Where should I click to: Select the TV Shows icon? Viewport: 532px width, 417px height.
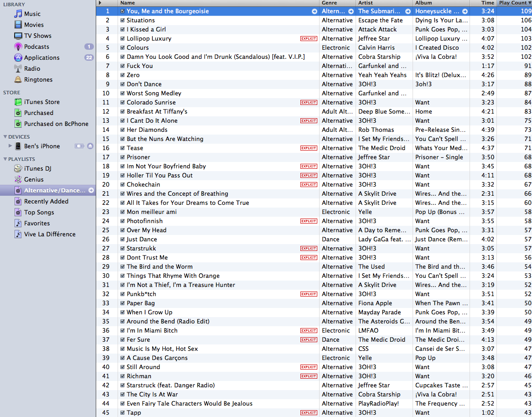pyautogui.click(x=18, y=36)
